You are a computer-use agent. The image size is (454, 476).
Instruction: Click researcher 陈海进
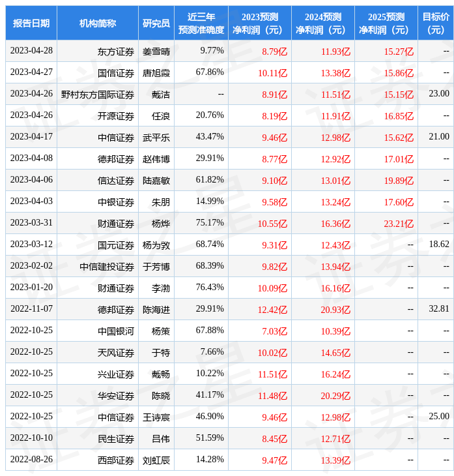click(156, 310)
